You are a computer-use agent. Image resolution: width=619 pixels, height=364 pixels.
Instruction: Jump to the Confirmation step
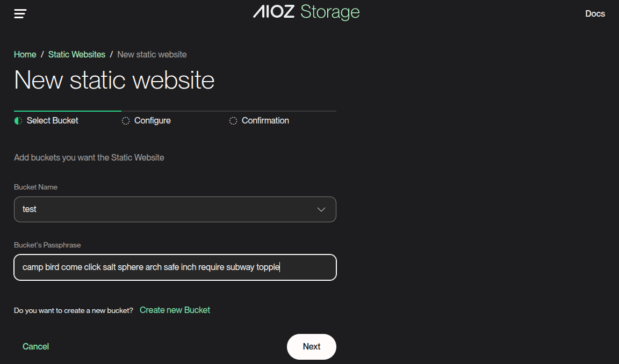coord(265,121)
